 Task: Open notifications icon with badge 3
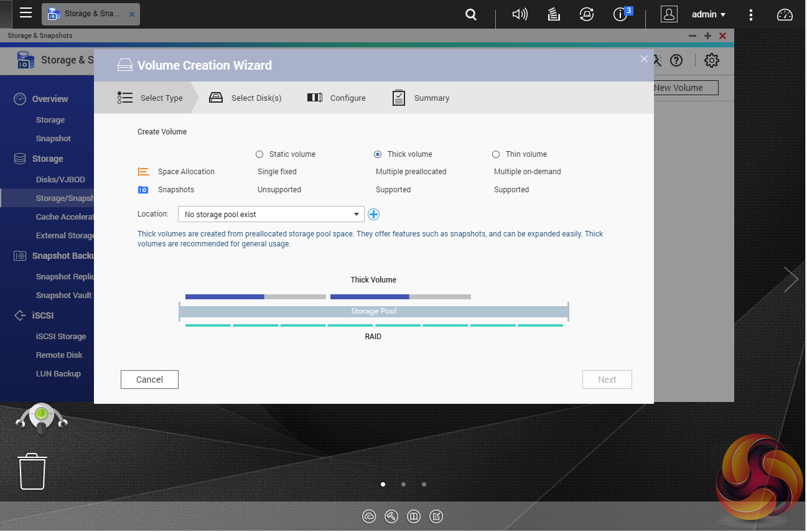pos(621,14)
